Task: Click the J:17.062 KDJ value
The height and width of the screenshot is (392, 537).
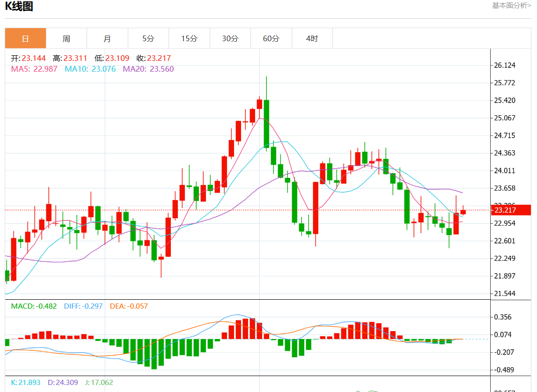Action: [99, 383]
